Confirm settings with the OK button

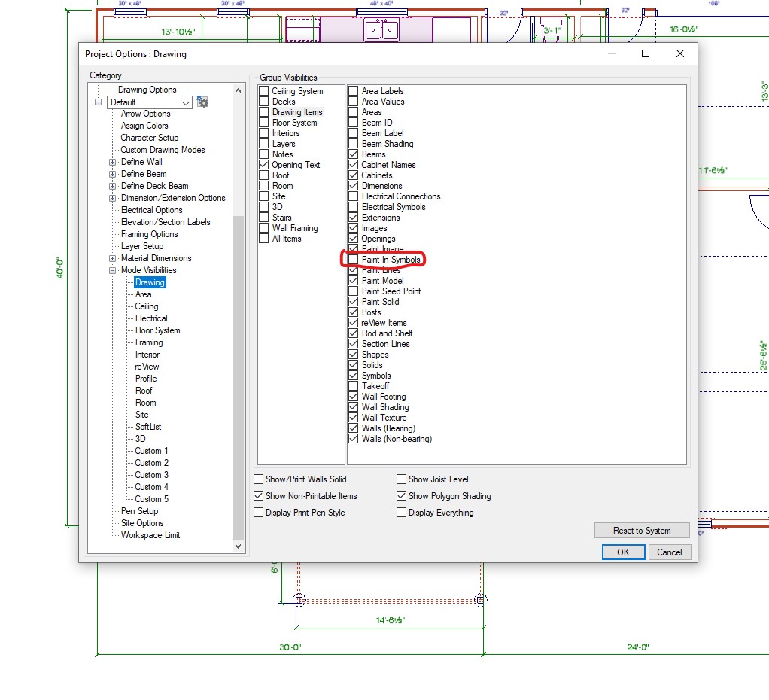click(x=623, y=552)
